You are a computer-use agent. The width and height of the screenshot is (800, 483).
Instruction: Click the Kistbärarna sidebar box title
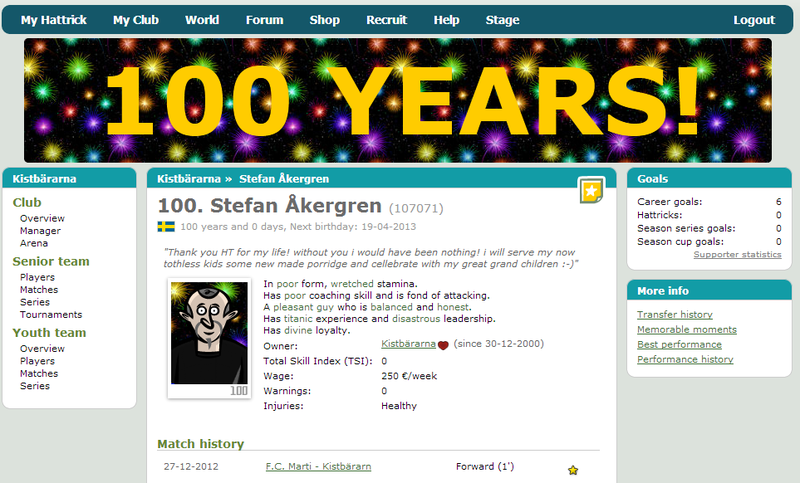44,179
